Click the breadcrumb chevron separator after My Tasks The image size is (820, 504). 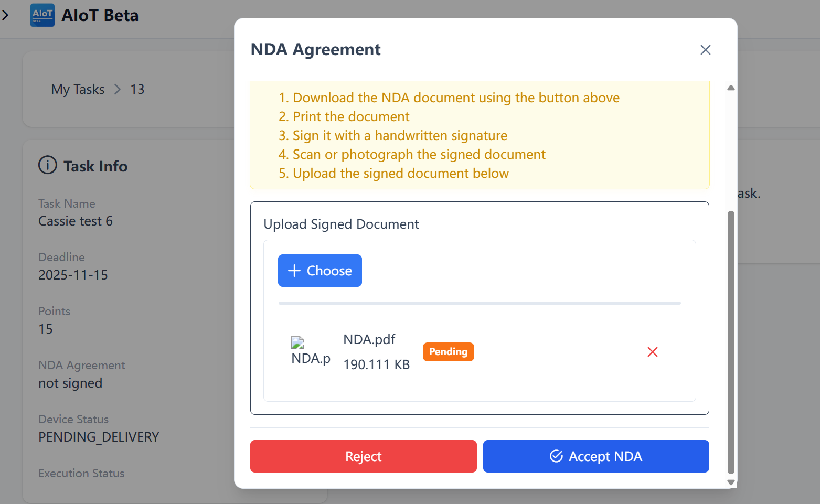[118, 90]
